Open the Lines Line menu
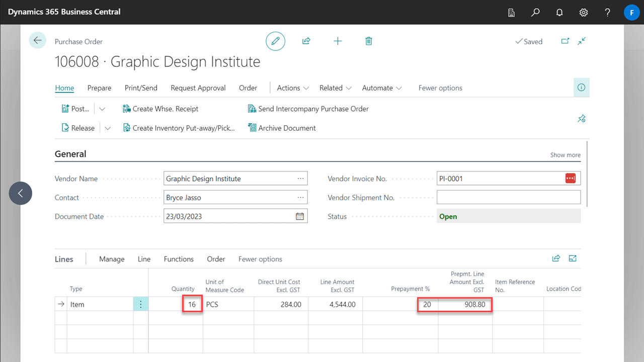This screenshot has width=644, height=362. tap(144, 259)
